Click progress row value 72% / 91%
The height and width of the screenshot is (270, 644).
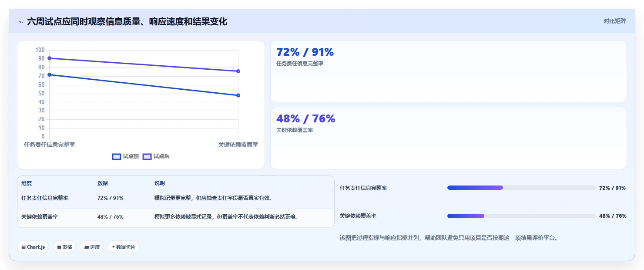[613, 188]
